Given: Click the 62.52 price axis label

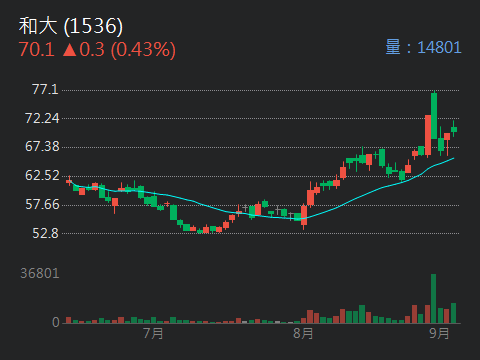Looking at the screenshot, I should (x=42, y=175).
